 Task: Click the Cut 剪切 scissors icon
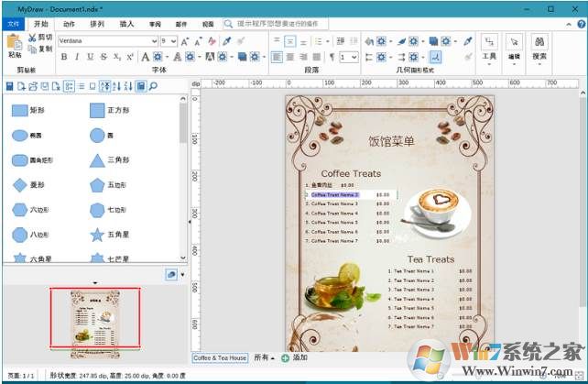pyautogui.click(x=33, y=38)
